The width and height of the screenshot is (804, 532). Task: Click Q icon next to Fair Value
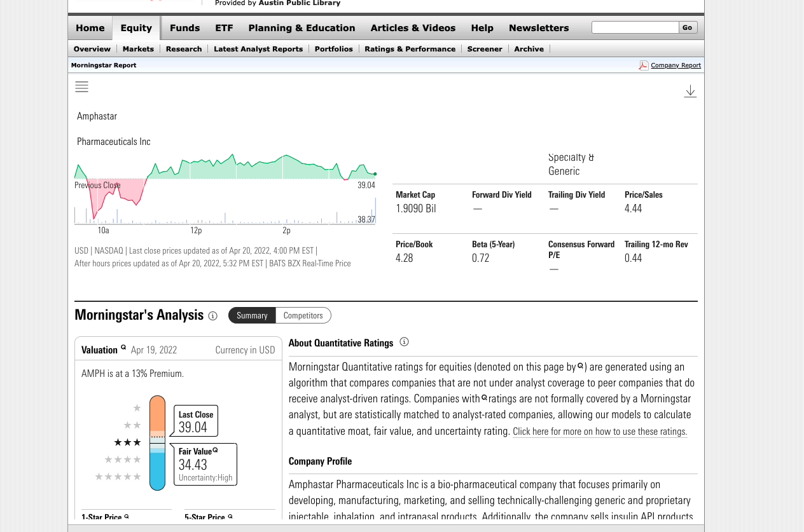tap(216, 450)
